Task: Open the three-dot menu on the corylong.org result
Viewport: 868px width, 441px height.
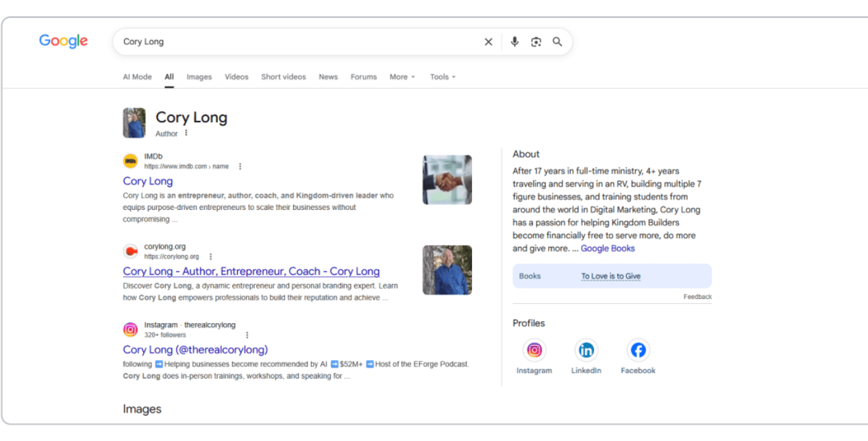Action: coord(210,257)
